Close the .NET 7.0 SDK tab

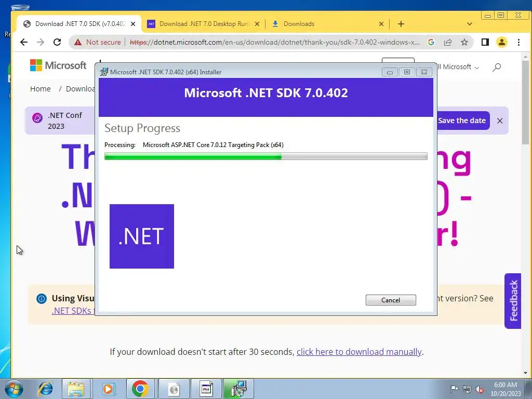pos(133,24)
